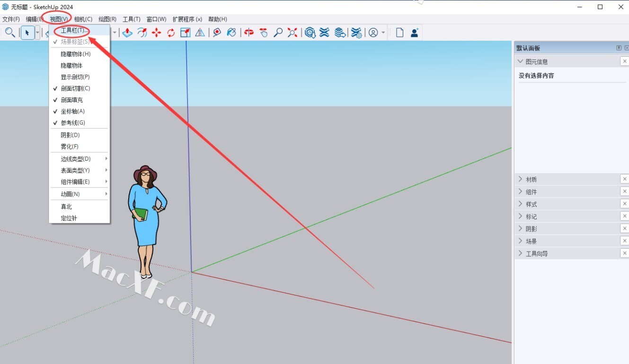Close the 样式 section with its X
Screen dimensions: 629x364
click(625, 204)
